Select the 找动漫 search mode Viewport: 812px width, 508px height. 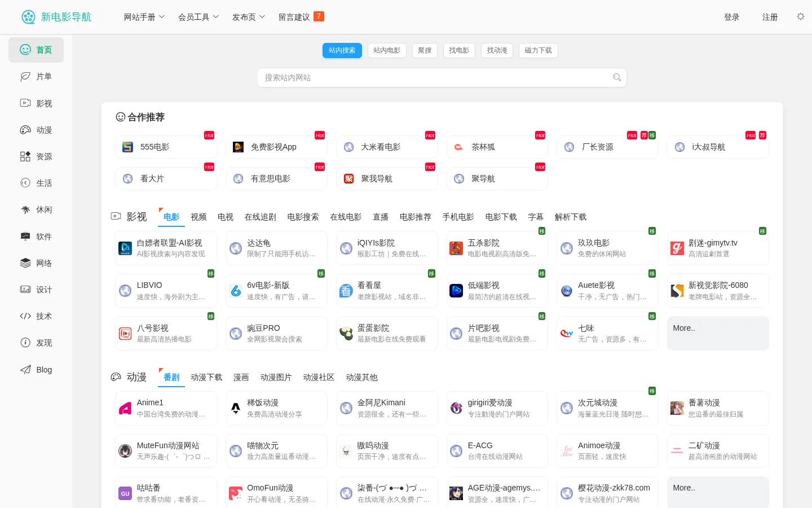click(497, 50)
